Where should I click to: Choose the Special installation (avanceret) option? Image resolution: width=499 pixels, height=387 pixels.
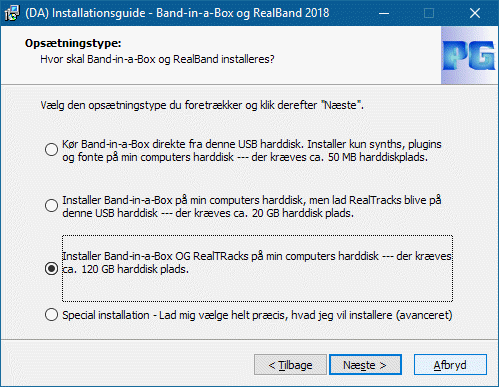tap(51, 314)
